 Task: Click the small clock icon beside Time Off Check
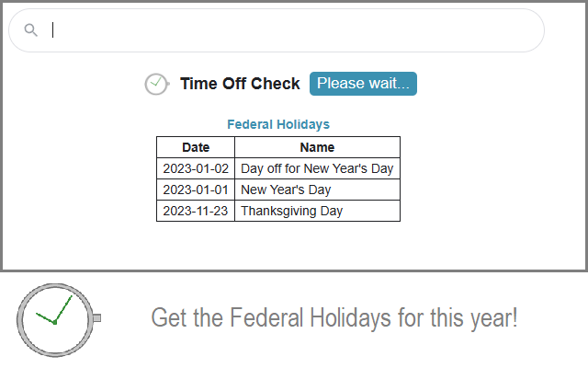point(156,84)
